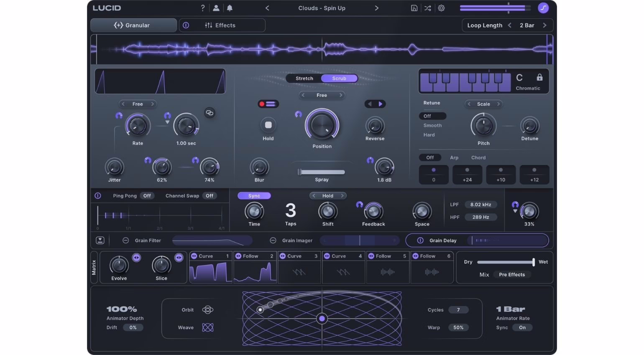Click the playback direction arrows above Reverse
The width and height of the screenshot is (644, 355).
coord(375,104)
